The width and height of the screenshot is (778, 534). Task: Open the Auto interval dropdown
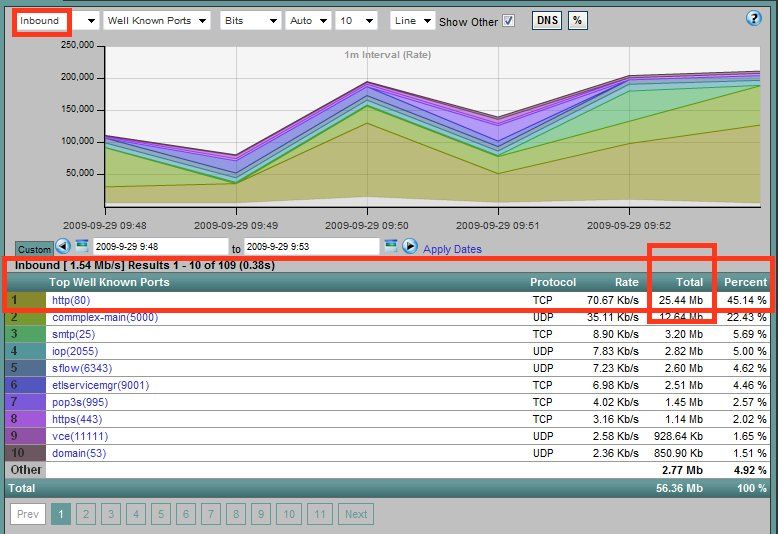[308, 21]
